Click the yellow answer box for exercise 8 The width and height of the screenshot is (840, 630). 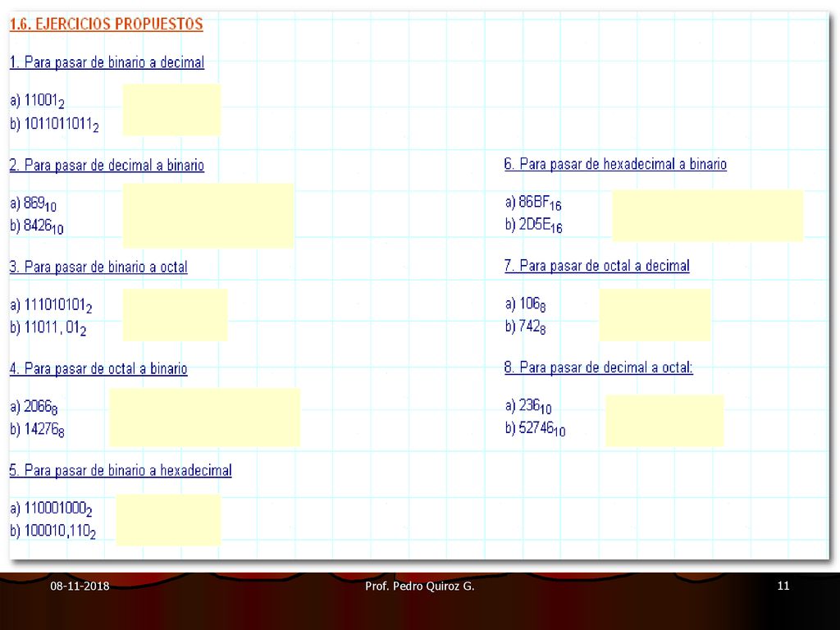(x=664, y=421)
